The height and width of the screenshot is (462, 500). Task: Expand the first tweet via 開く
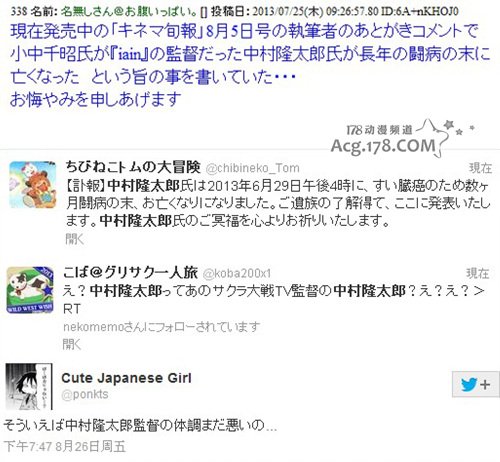(x=75, y=239)
